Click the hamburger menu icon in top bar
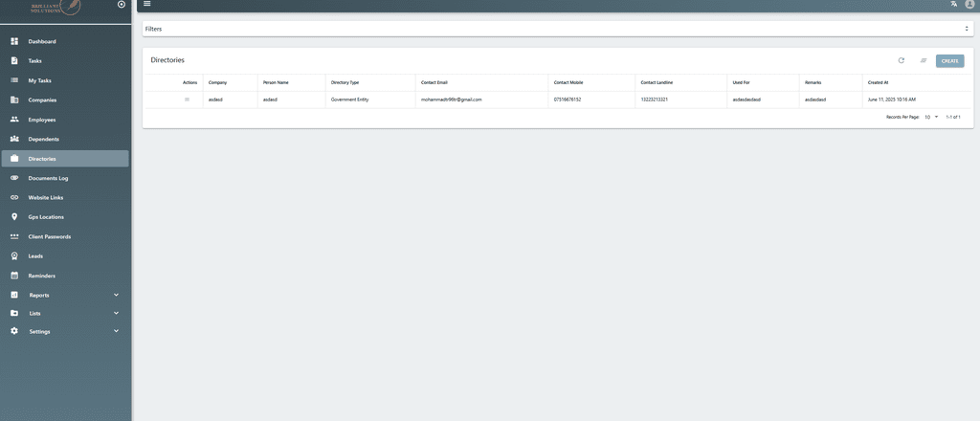The image size is (980, 421). pyautogui.click(x=146, y=4)
